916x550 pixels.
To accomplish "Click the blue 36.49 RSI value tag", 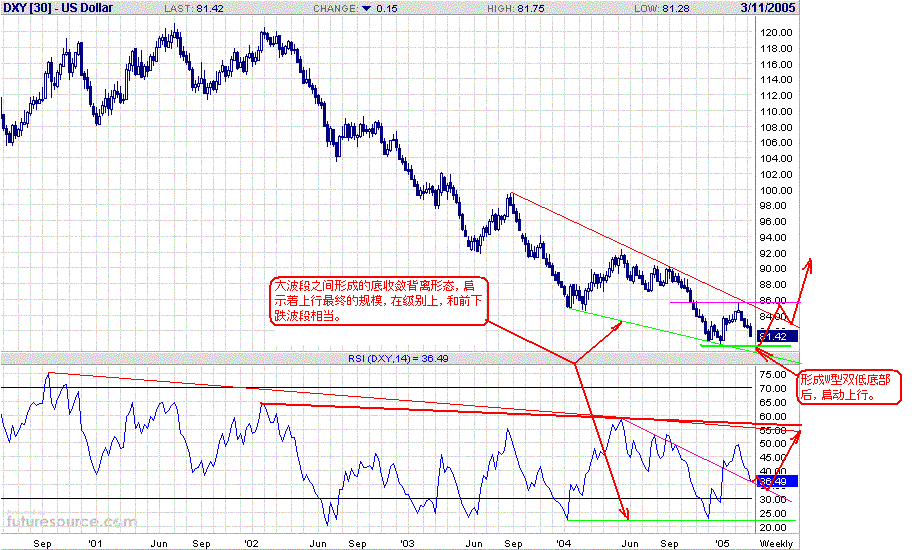I will coord(777,482).
